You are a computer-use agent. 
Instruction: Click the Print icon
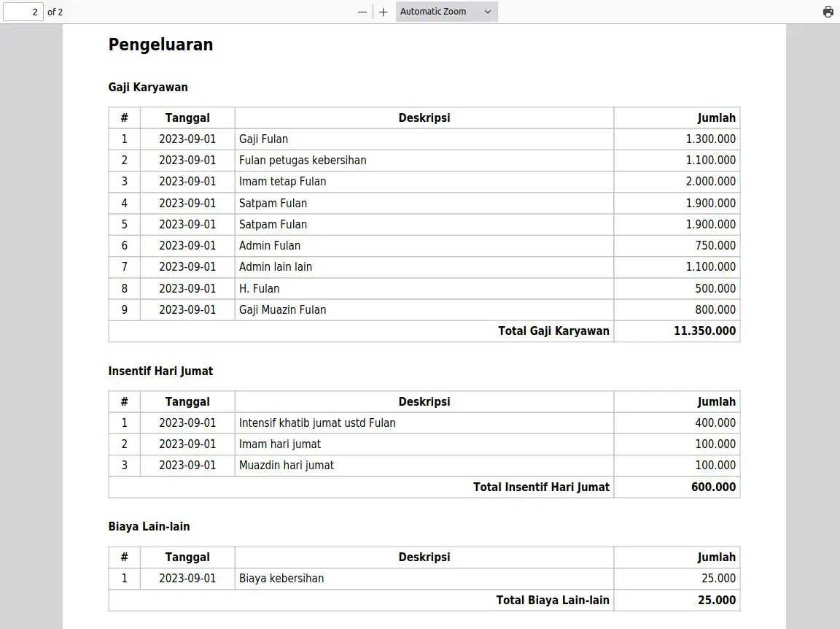827,11
